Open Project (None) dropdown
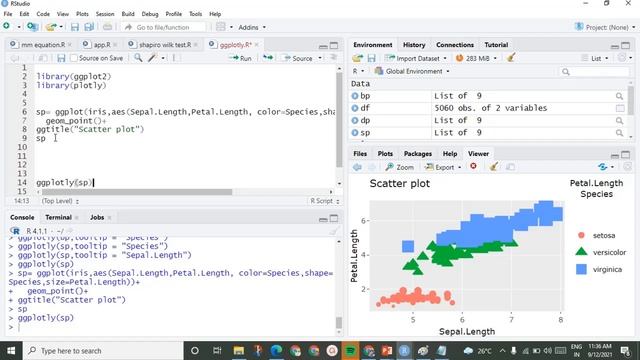The width and height of the screenshot is (640, 360). pos(605,27)
